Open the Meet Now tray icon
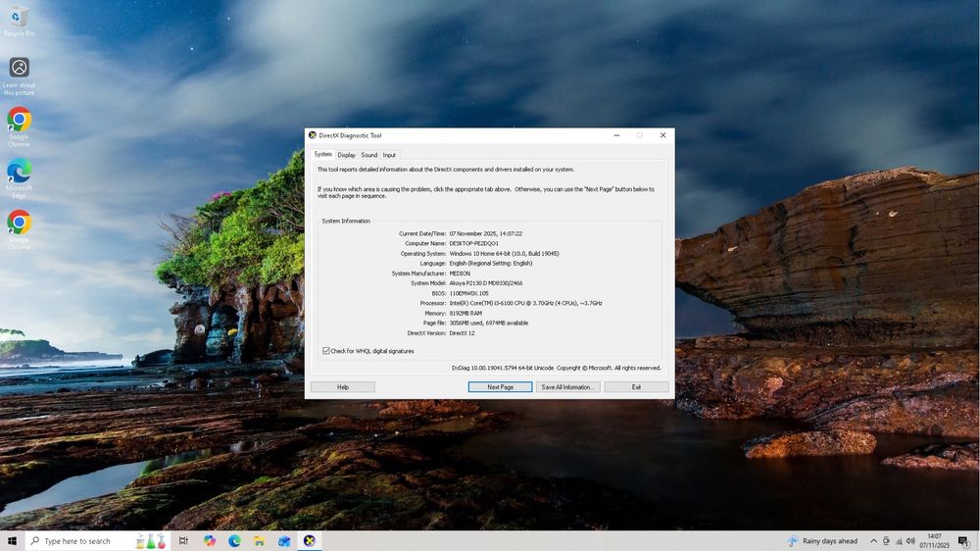The image size is (980, 551). pos(886,541)
